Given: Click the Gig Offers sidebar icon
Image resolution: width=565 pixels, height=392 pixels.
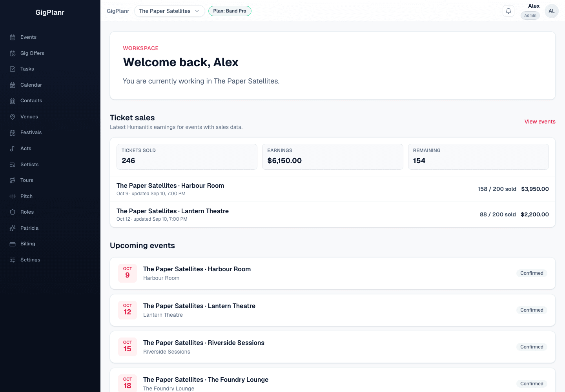Looking at the screenshot, I should (x=13, y=53).
